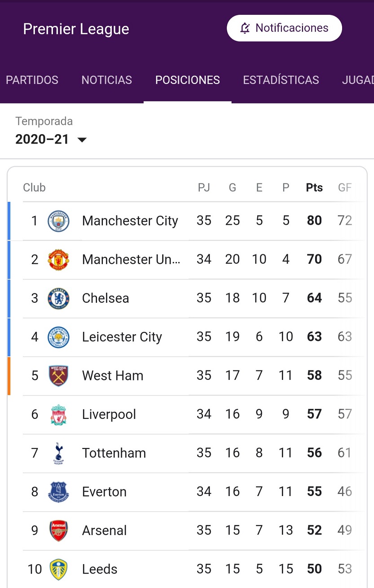The height and width of the screenshot is (588, 374).
Task: Go to the Estadísticas tab
Action: pyautogui.click(x=281, y=80)
